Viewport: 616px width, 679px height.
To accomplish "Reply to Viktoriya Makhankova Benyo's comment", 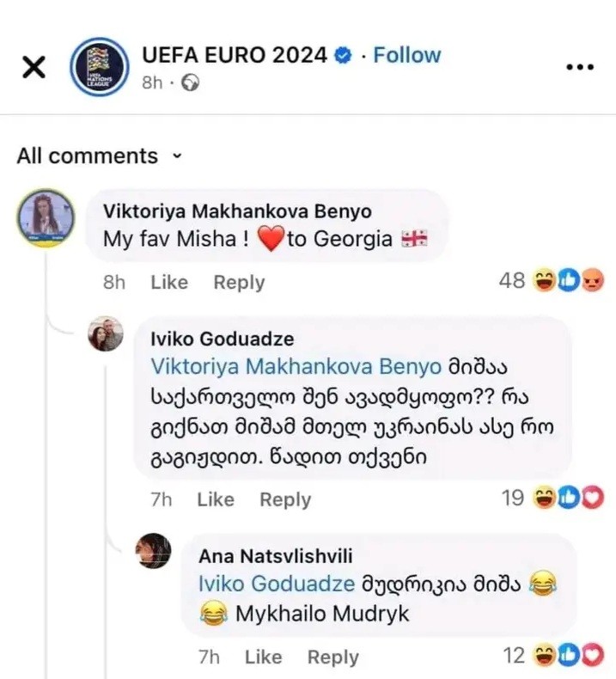I will (x=239, y=282).
